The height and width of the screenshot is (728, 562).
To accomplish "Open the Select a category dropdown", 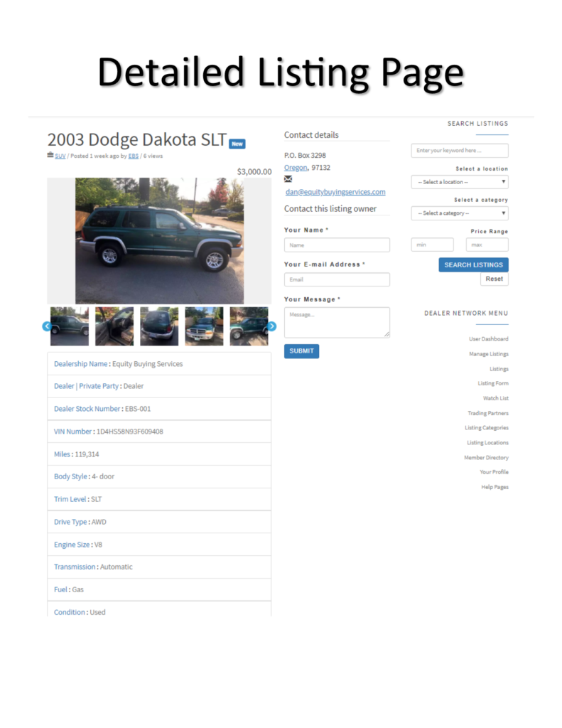I will (x=460, y=213).
